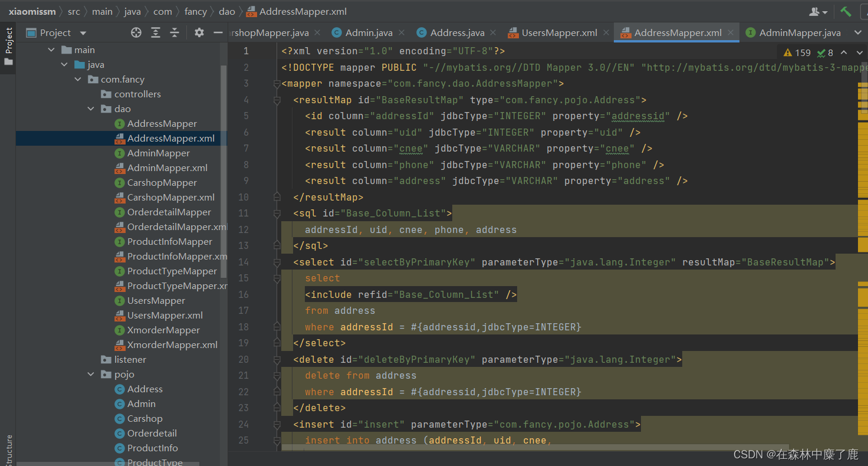Click AddressMapper.xml in breadcrumb path

click(x=297, y=12)
